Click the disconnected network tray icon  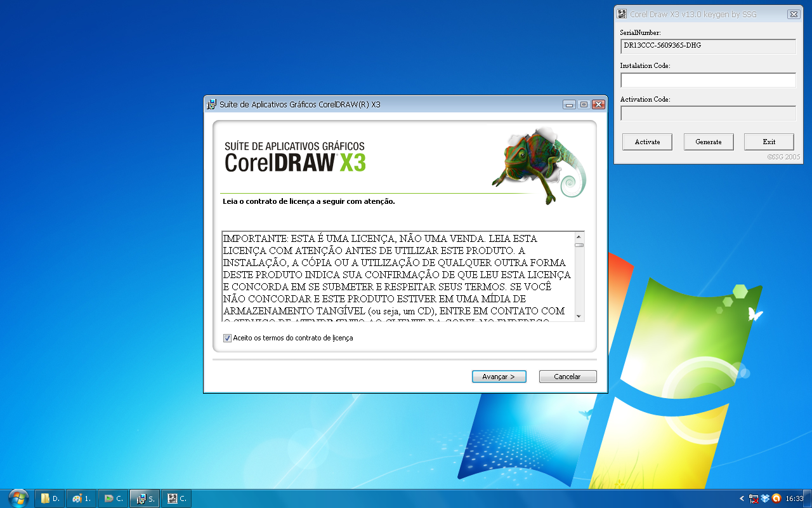coord(752,498)
